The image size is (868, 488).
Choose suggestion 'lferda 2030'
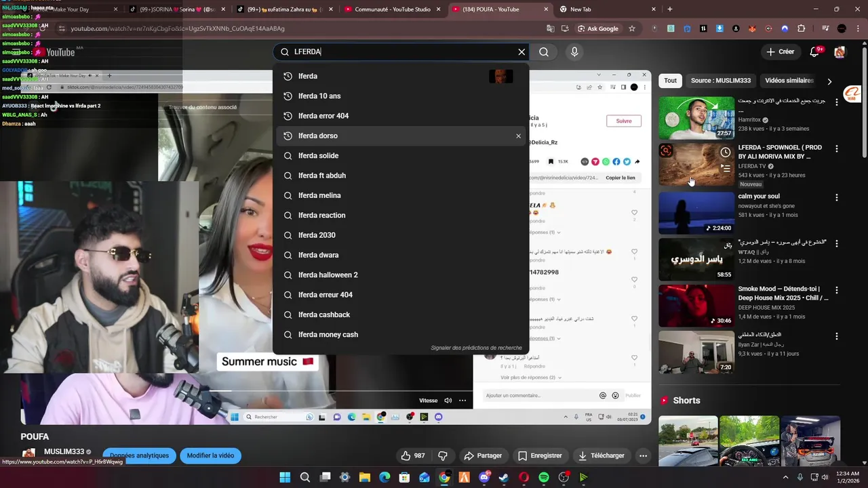click(x=401, y=235)
